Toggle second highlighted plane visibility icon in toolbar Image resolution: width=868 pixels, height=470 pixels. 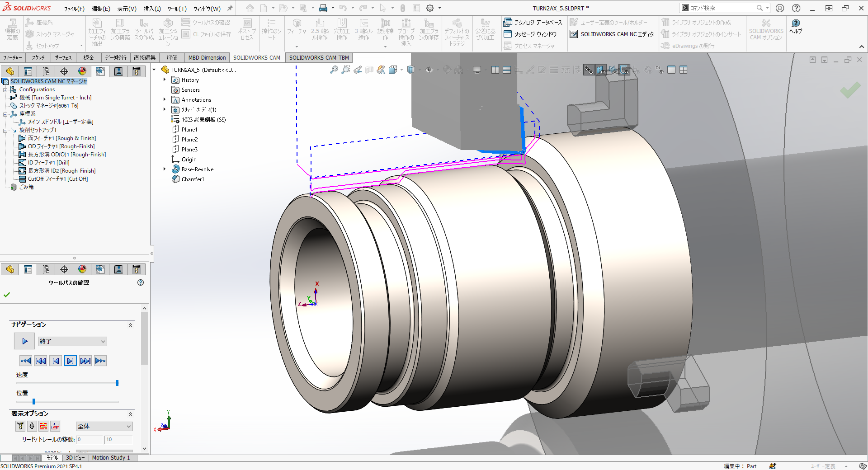601,70
